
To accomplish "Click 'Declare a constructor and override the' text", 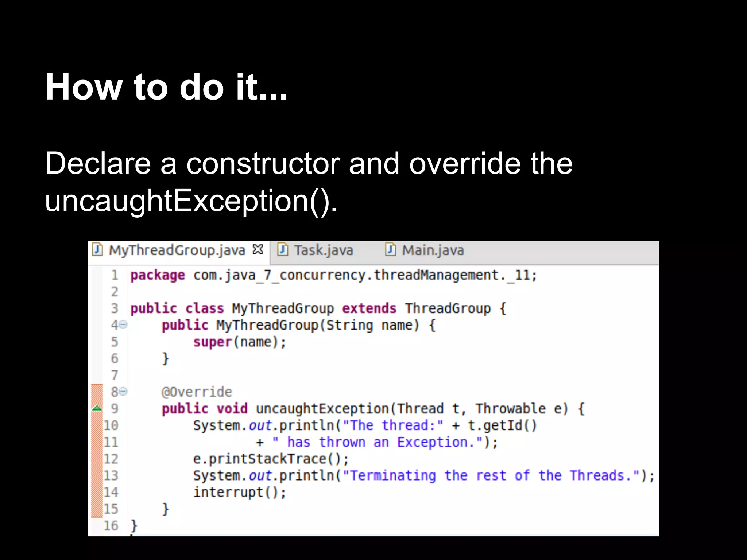I will (x=309, y=163).
